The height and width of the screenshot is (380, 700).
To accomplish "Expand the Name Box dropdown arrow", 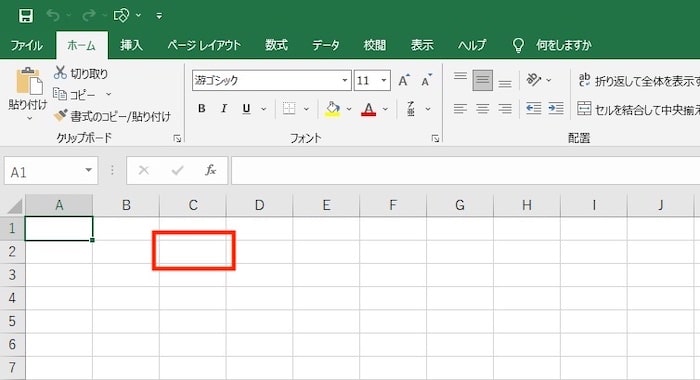I will click(x=88, y=170).
